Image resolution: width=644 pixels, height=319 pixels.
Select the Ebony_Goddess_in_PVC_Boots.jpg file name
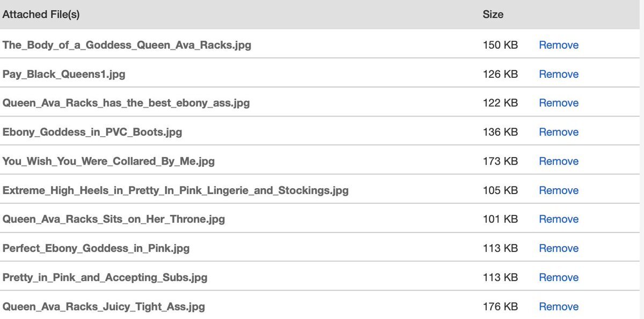92,132
